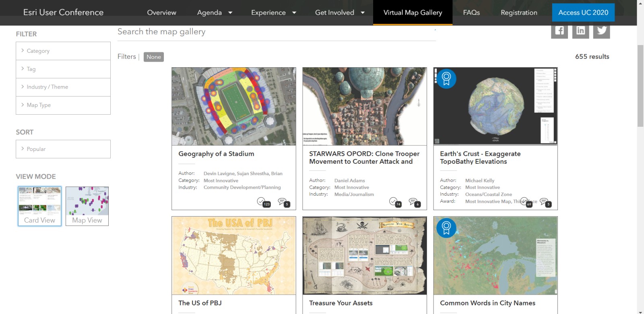Open the Get Involved dropdown menu
The width and height of the screenshot is (644, 314).
point(340,12)
